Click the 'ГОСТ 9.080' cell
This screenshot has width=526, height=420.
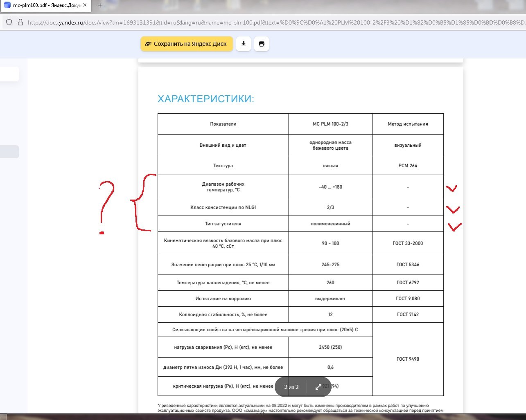pyautogui.click(x=408, y=299)
